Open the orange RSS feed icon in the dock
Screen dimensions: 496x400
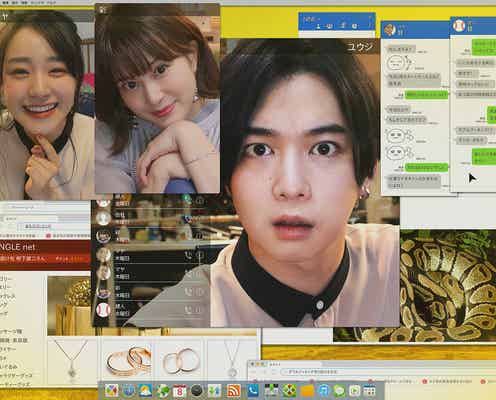coord(234,390)
